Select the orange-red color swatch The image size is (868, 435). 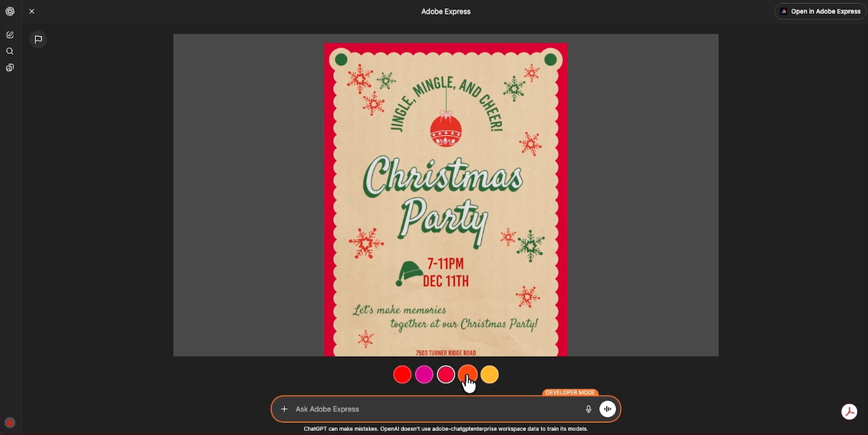(467, 374)
